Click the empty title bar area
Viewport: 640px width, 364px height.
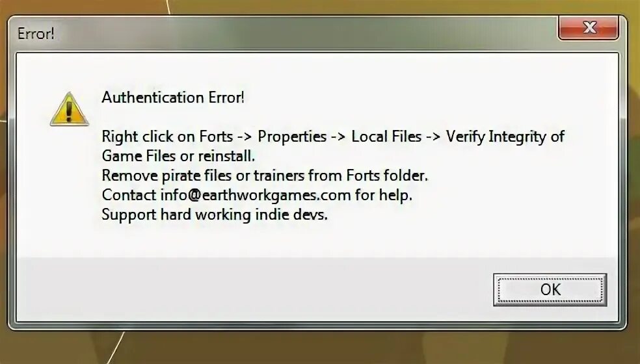(x=306, y=33)
